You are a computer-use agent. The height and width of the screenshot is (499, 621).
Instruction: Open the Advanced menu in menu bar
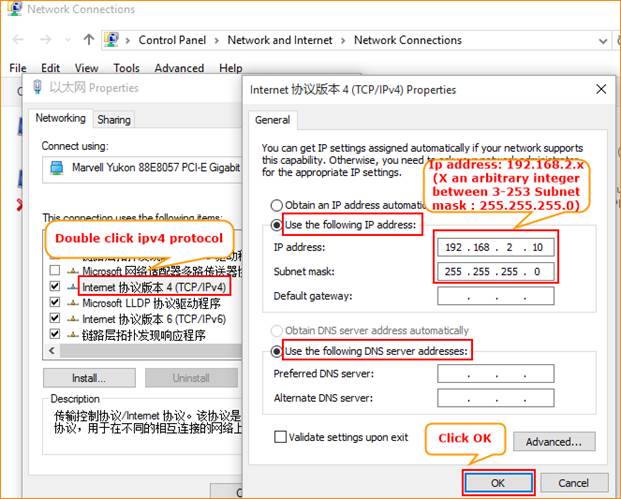pyautogui.click(x=179, y=68)
